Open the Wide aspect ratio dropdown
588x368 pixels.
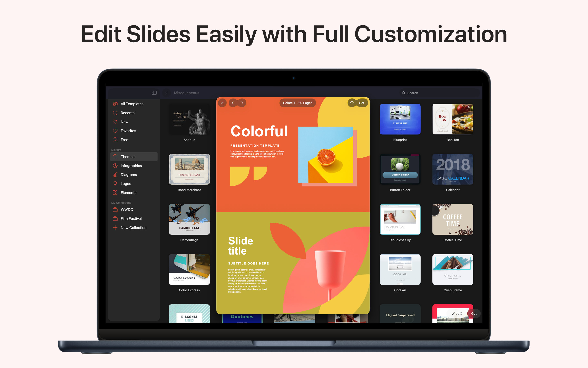click(457, 314)
